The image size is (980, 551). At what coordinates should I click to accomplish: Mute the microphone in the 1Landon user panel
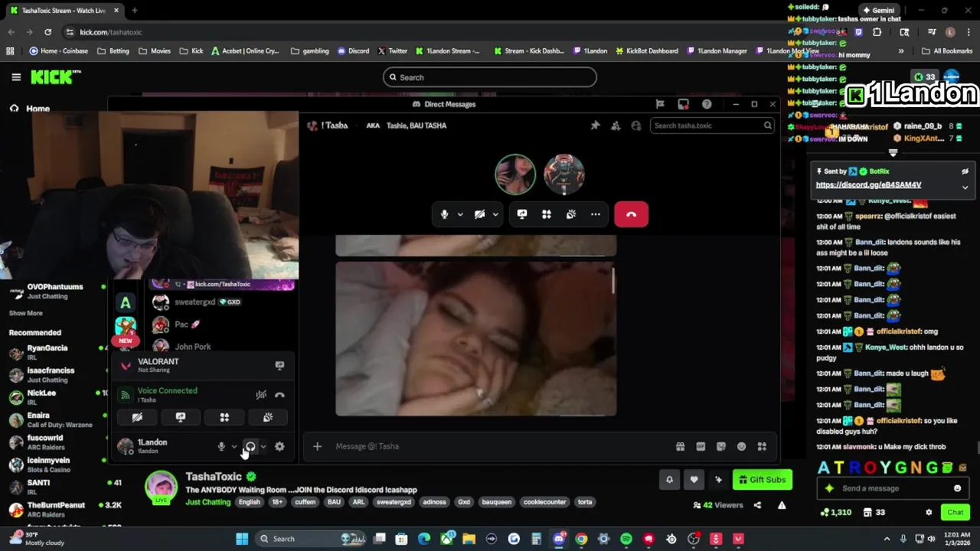click(x=221, y=446)
